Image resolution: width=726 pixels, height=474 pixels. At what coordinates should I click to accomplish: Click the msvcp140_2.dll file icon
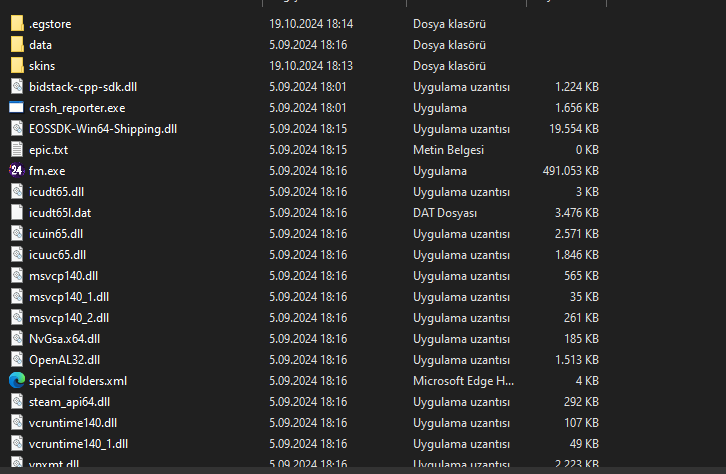tap(17, 318)
